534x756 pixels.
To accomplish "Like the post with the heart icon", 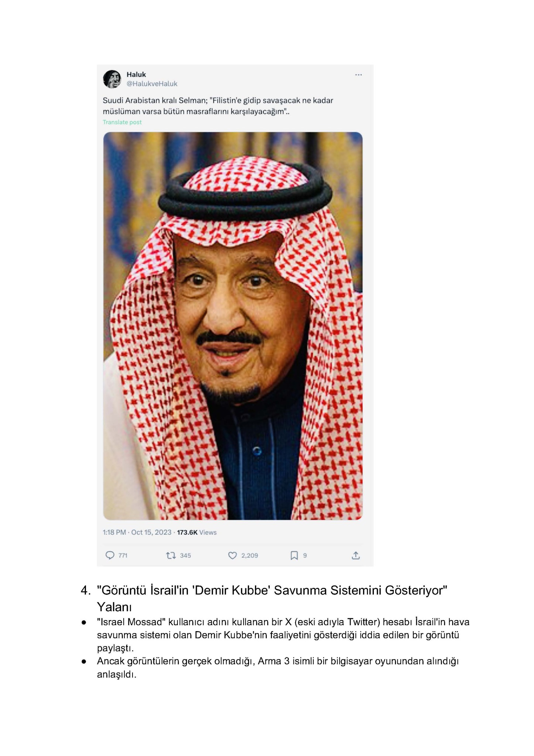I will [x=232, y=555].
